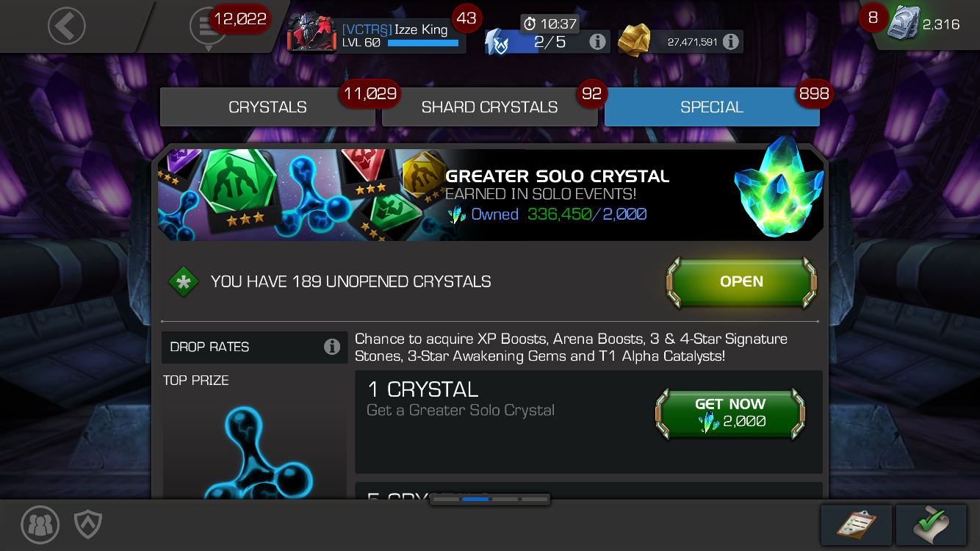Tap the energy refill bar showing 2/5

tap(547, 42)
